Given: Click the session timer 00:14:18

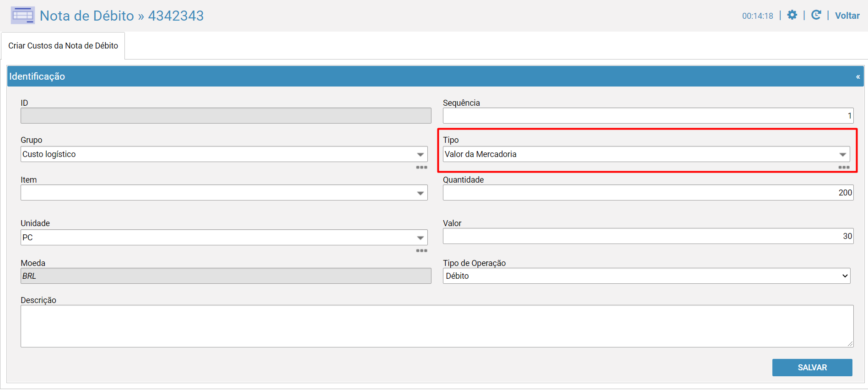Looking at the screenshot, I should pyautogui.click(x=758, y=16).
